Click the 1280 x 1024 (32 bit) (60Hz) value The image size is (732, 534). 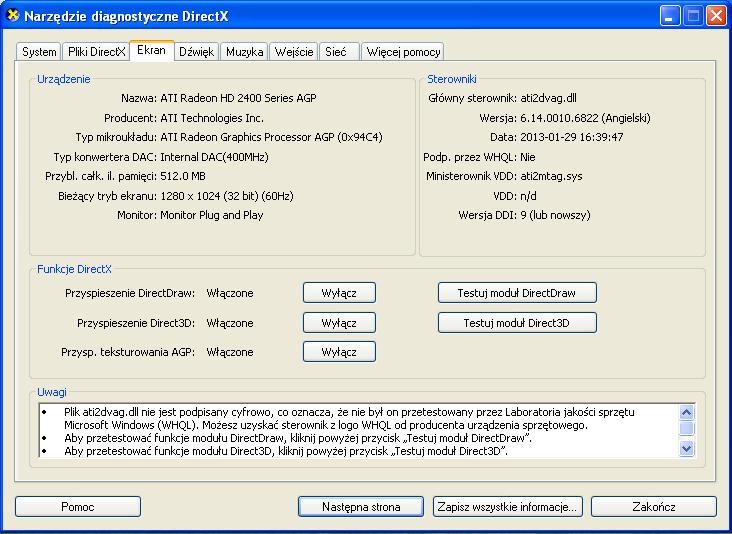[x=227, y=196]
